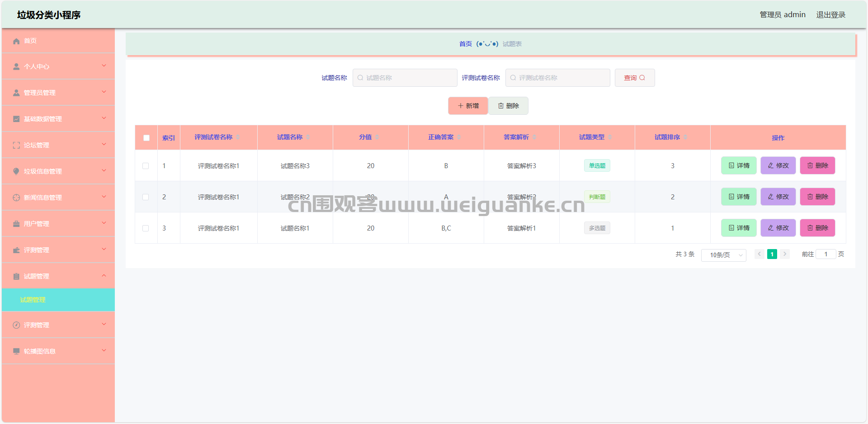Click the 个人中心 user icon in the sidebar

pos(16,67)
